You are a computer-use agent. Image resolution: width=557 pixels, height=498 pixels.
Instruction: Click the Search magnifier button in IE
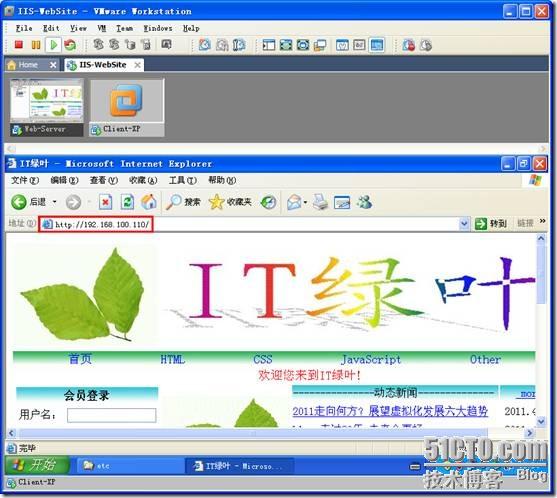tap(183, 202)
